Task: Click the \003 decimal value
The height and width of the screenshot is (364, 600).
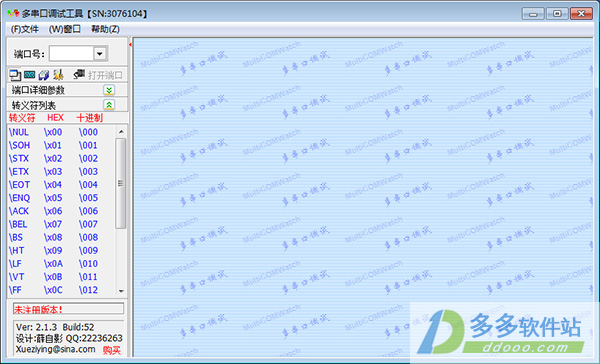Action: pyautogui.click(x=88, y=171)
